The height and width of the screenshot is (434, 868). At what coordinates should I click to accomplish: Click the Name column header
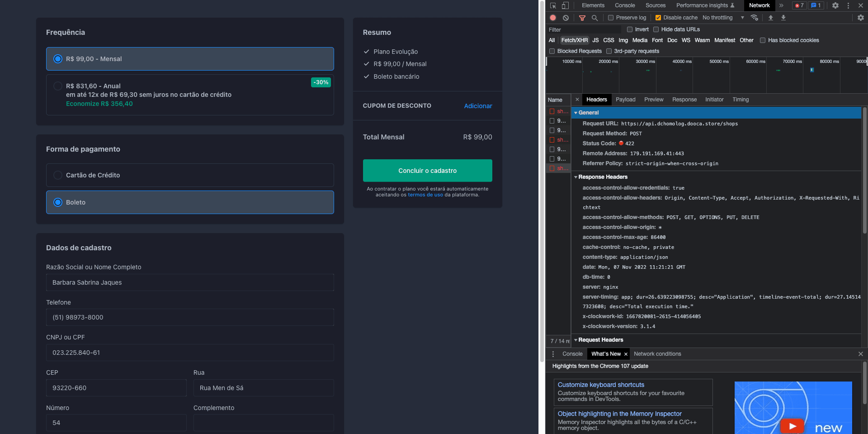point(558,100)
